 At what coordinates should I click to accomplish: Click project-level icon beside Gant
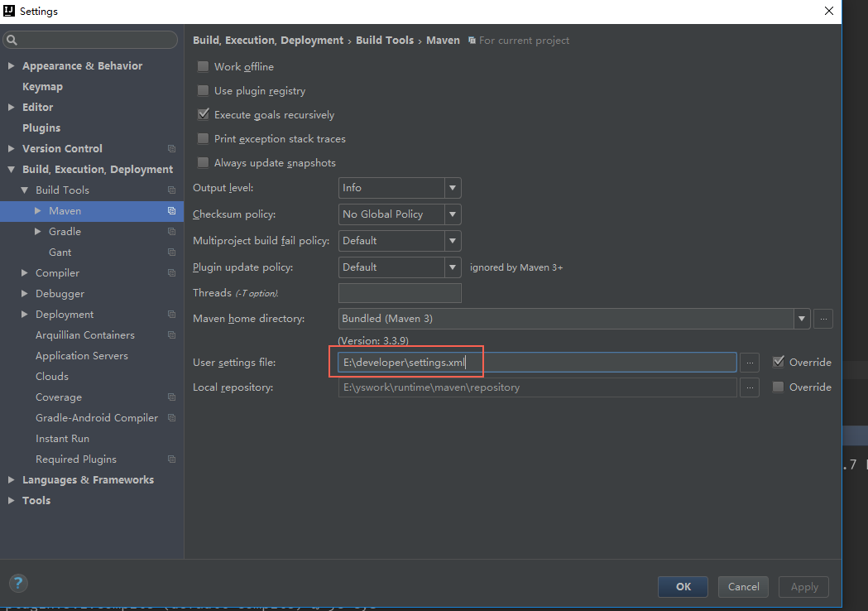coord(171,252)
